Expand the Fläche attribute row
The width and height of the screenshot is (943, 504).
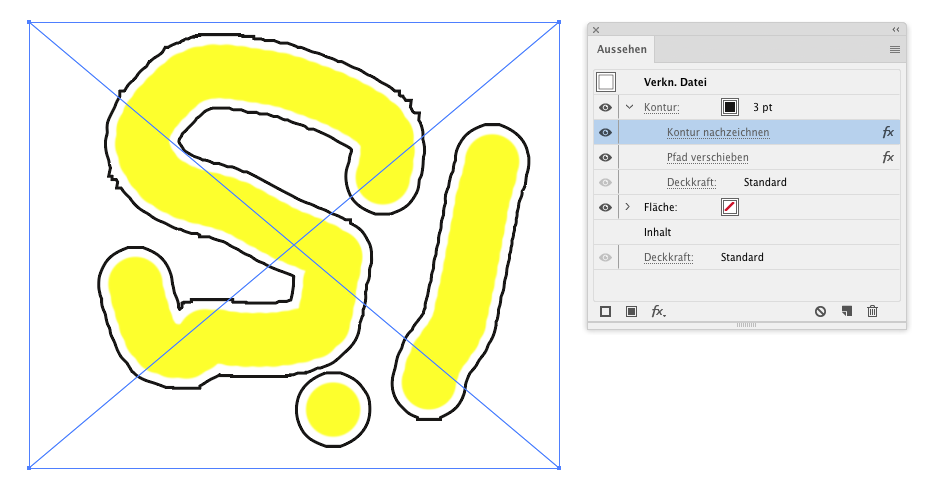(628, 207)
